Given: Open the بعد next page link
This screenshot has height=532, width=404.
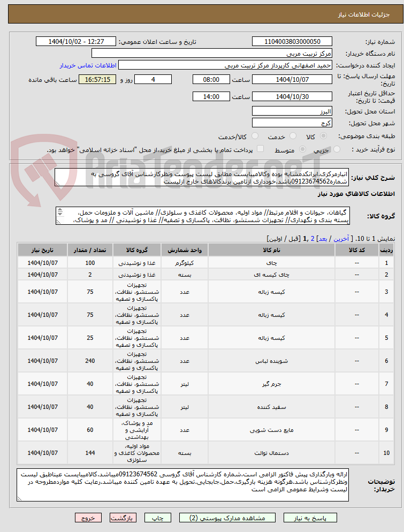Looking at the screenshot, I should 323,239.
